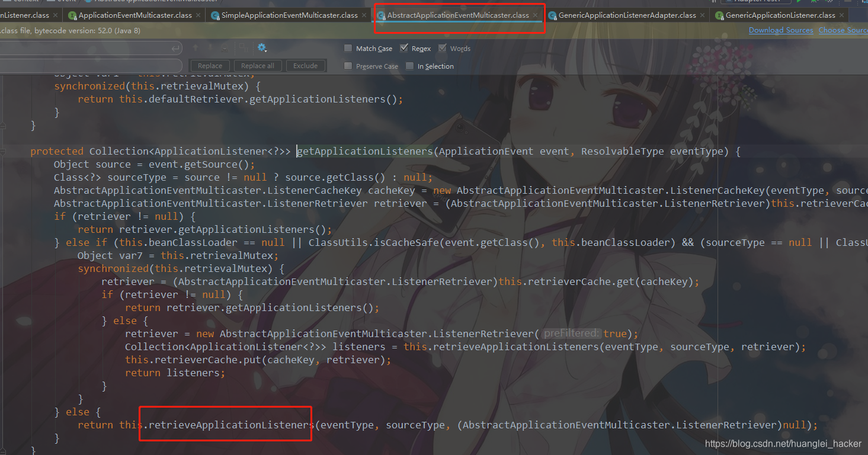The height and width of the screenshot is (455, 868).
Task: Close the AbstractApplicationEventMulticaster.class tab
Action: tap(536, 15)
